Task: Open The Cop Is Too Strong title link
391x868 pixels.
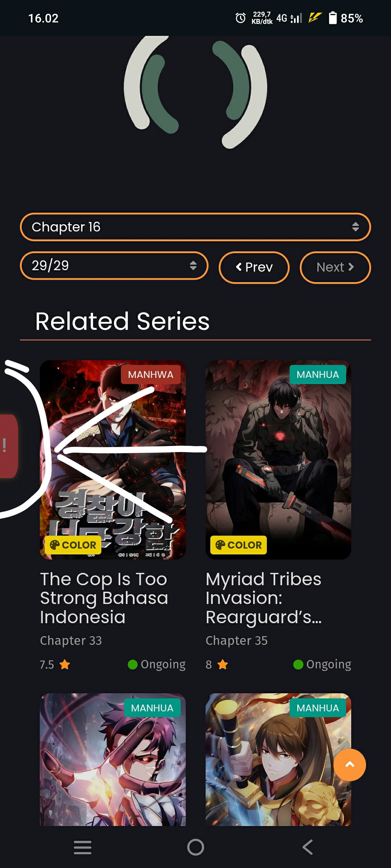Action: click(104, 598)
